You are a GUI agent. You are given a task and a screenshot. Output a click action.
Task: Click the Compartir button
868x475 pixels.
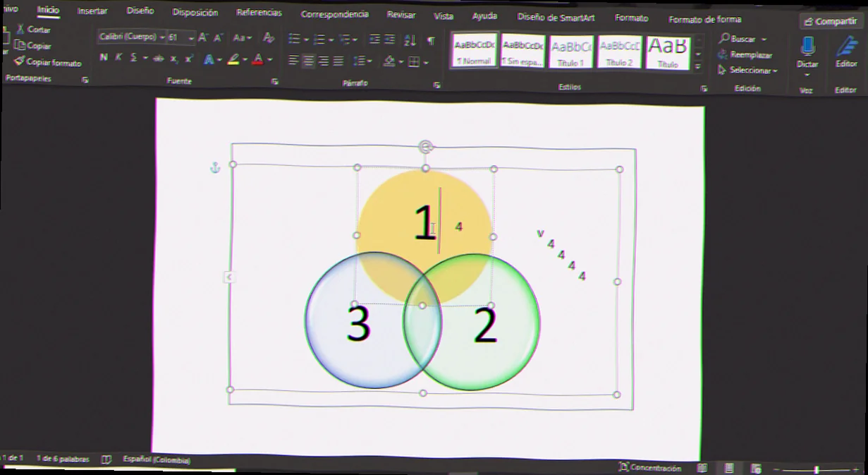830,21
